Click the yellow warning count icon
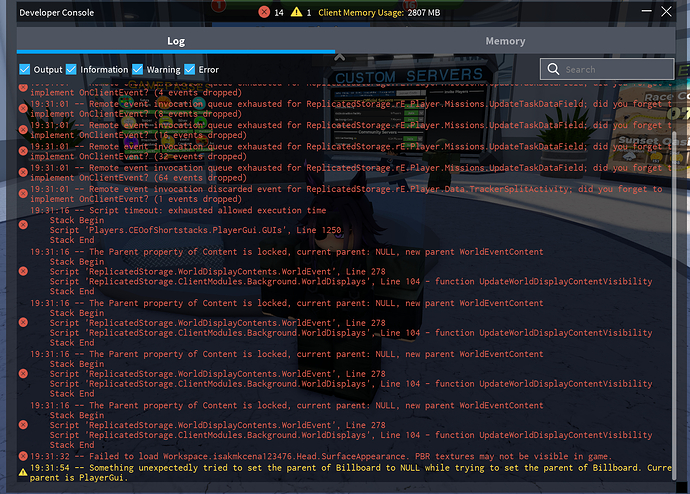Screen dimensions: 690x494 [x=295, y=12]
